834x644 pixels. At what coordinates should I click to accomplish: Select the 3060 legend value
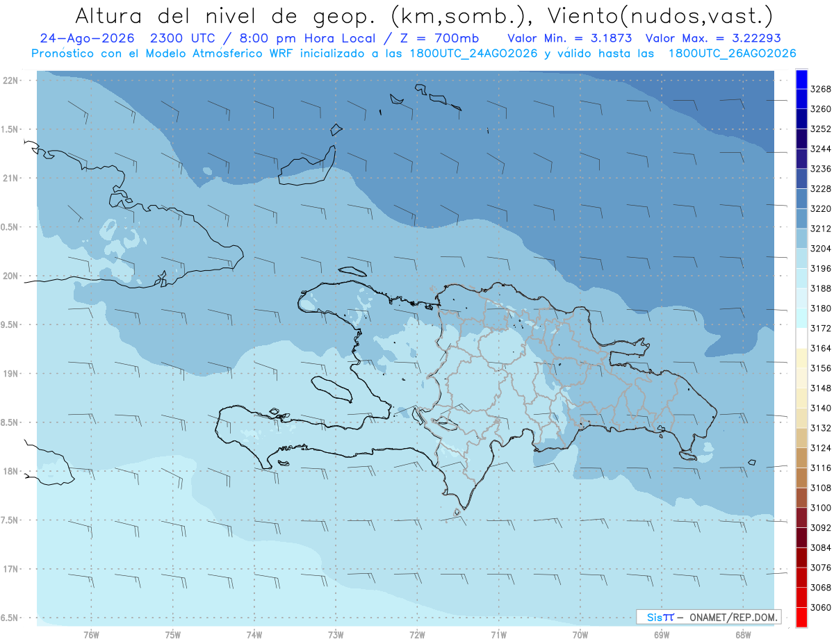point(821,607)
